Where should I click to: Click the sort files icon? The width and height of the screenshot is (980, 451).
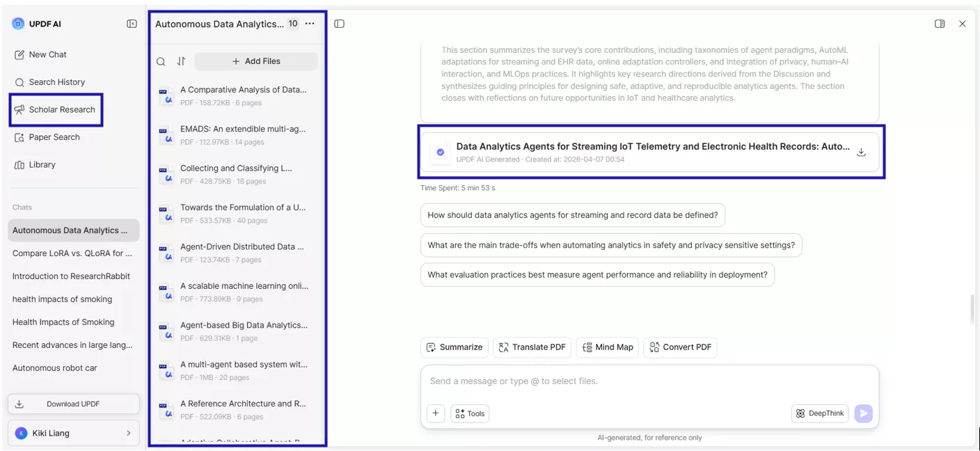(181, 61)
